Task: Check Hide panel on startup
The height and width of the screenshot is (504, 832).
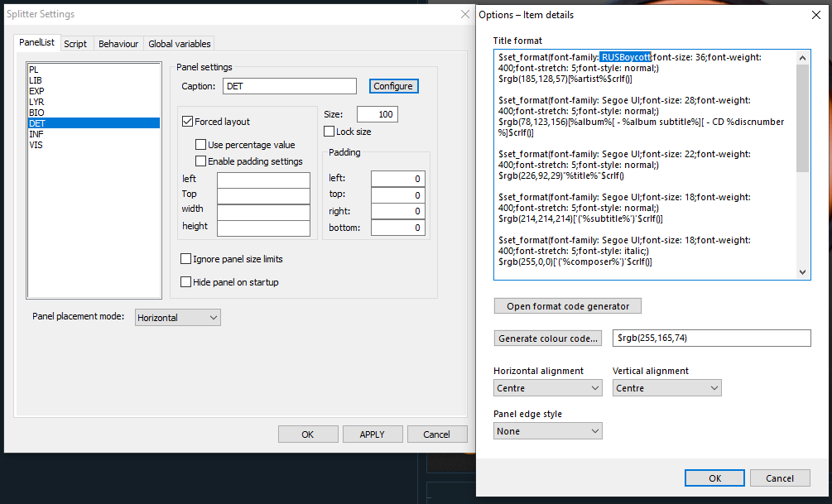Action: pos(186,282)
